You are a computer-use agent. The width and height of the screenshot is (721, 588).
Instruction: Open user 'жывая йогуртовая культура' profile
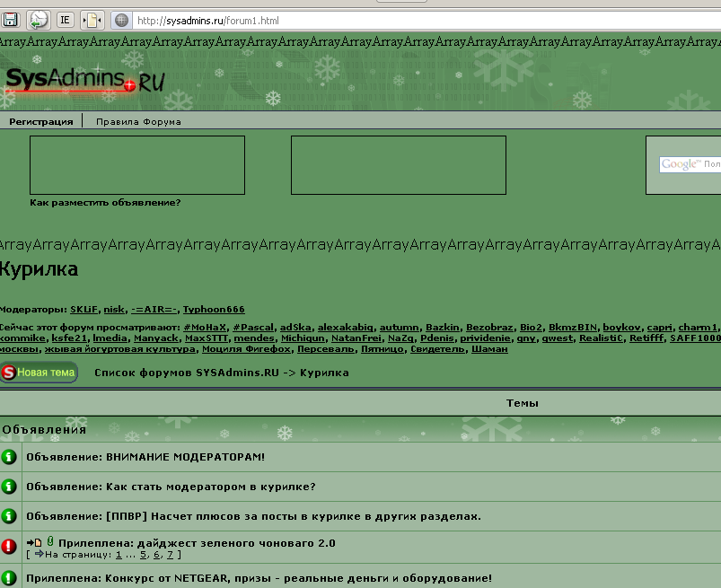[120, 349]
